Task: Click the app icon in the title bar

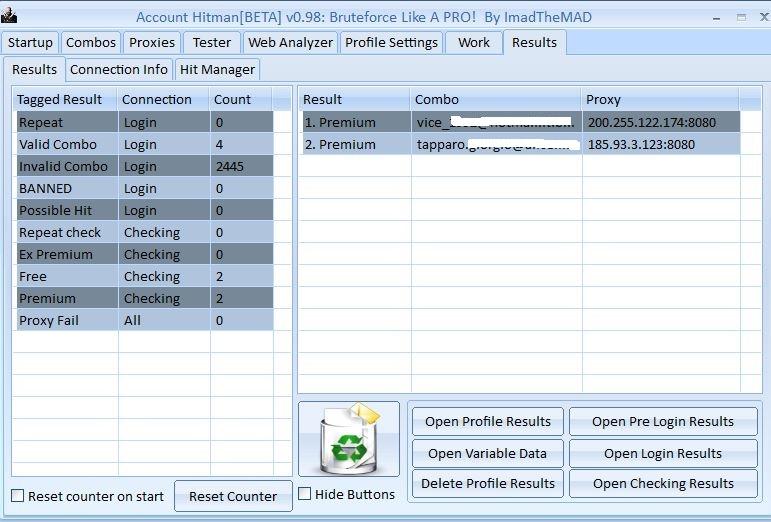Action: coord(10,15)
